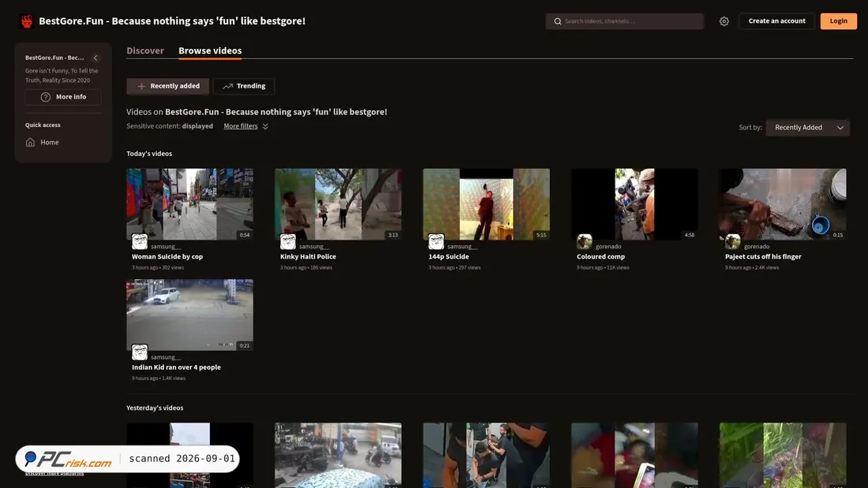
Task: Click the plus icon on Recently added
Action: [141, 86]
